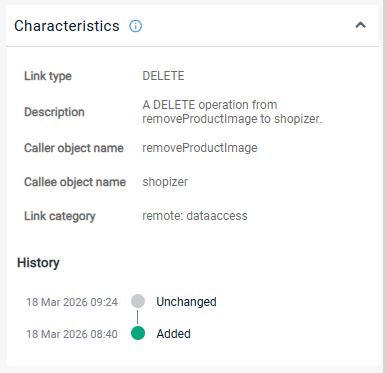Screen dimensions: 386x373
Task: Click the remote: dataaccess category value
Action: pyautogui.click(x=195, y=216)
